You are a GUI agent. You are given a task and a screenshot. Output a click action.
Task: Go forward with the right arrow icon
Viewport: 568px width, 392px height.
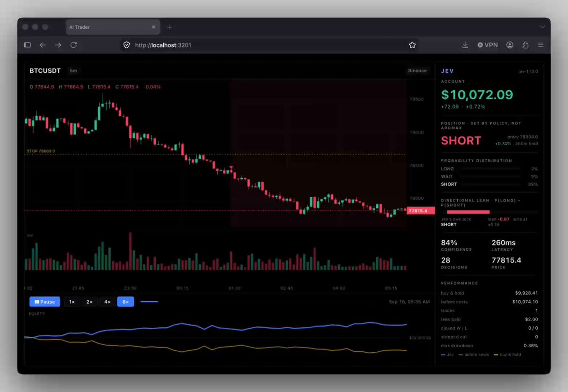58,45
